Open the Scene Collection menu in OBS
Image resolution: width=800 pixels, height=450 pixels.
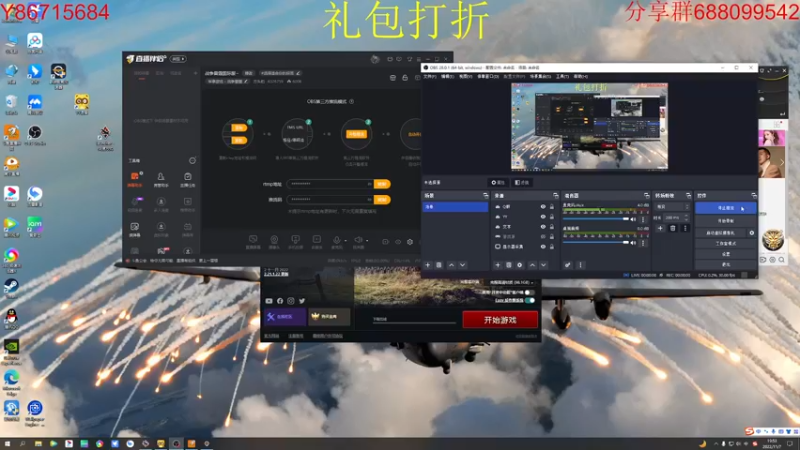point(540,77)
